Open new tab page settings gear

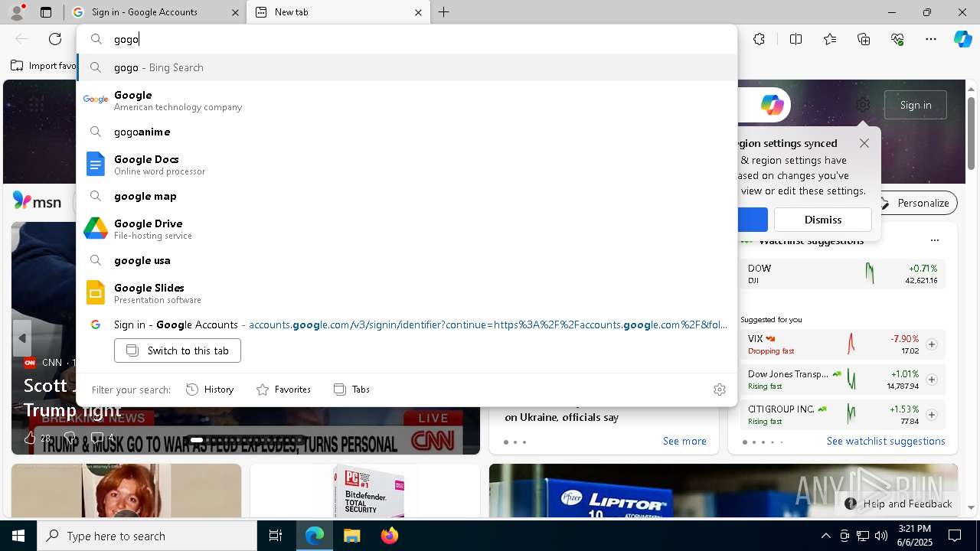[863, 105]
